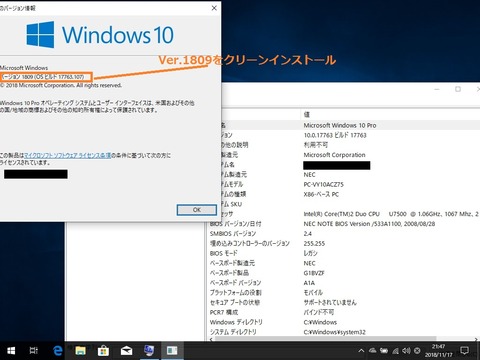Select the レガシ value
The width and height of the screenshot is (480, 360).
coord(310,253)
